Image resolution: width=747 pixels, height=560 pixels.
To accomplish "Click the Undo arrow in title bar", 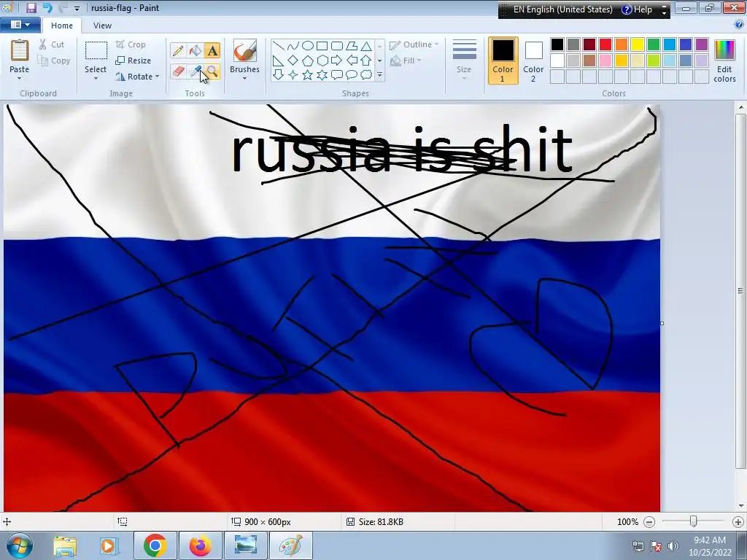I will (47, 7).
